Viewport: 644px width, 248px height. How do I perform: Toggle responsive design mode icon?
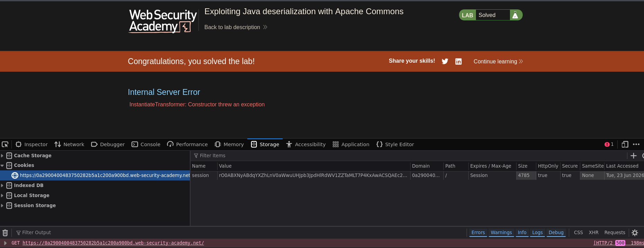pos(625,144)
